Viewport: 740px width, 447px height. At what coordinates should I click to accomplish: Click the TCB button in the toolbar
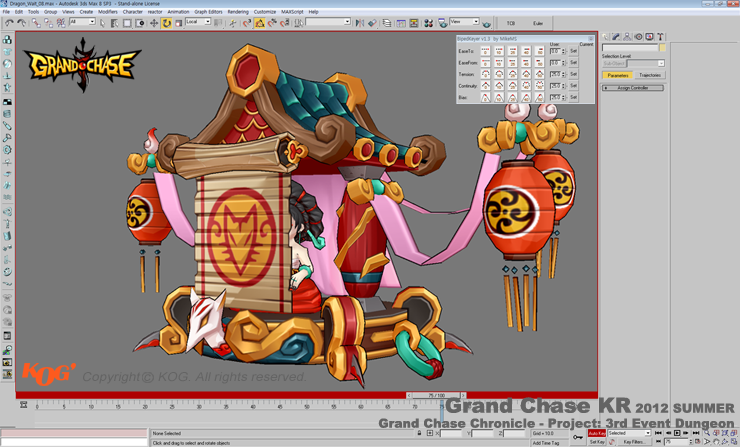click(511, 23)
